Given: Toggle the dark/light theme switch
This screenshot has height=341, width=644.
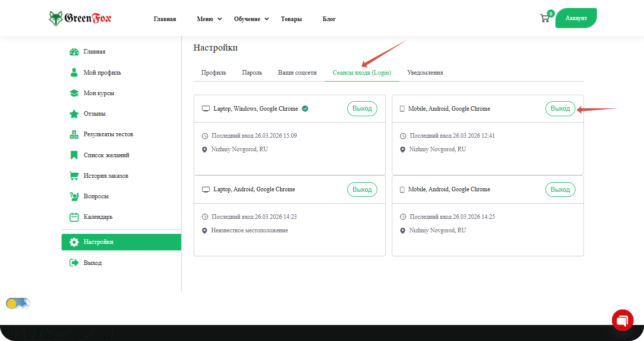Looking at the screenshot, I should (18, 303).
